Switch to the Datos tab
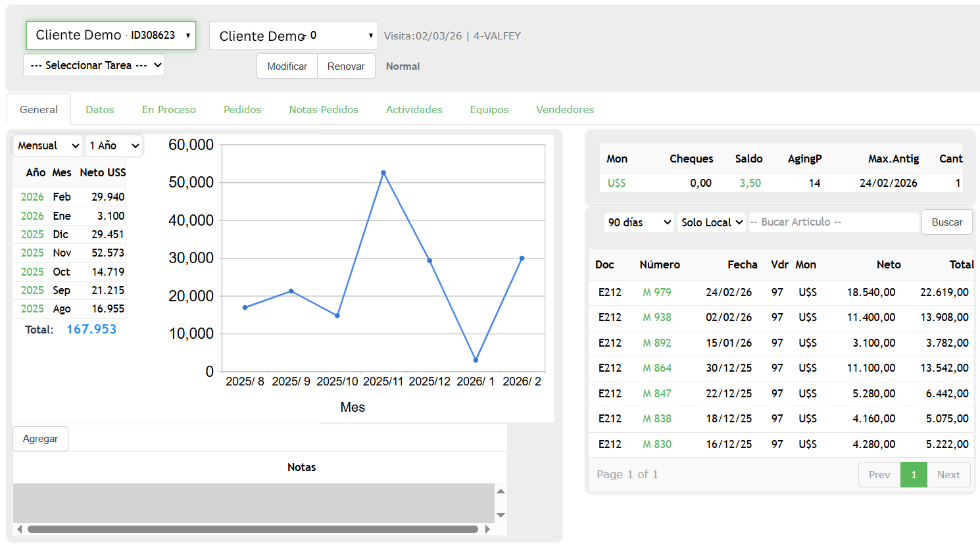The width and height of the screenshot is (980, 544). (99, 109)
